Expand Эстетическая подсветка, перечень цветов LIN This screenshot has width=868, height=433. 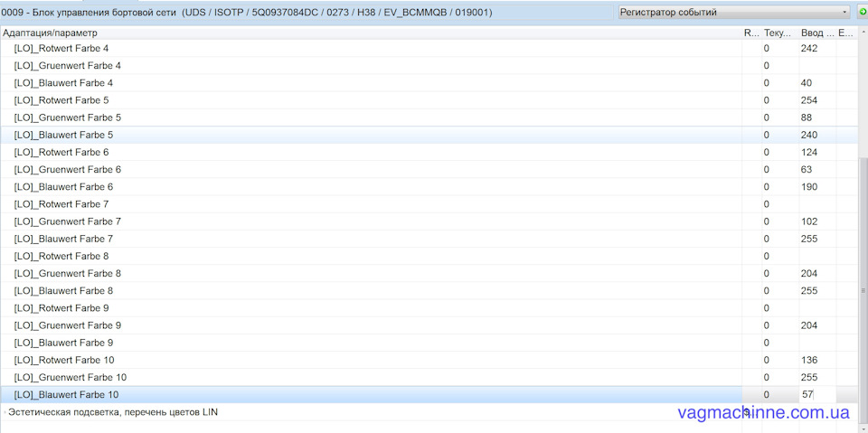(5, 412)
